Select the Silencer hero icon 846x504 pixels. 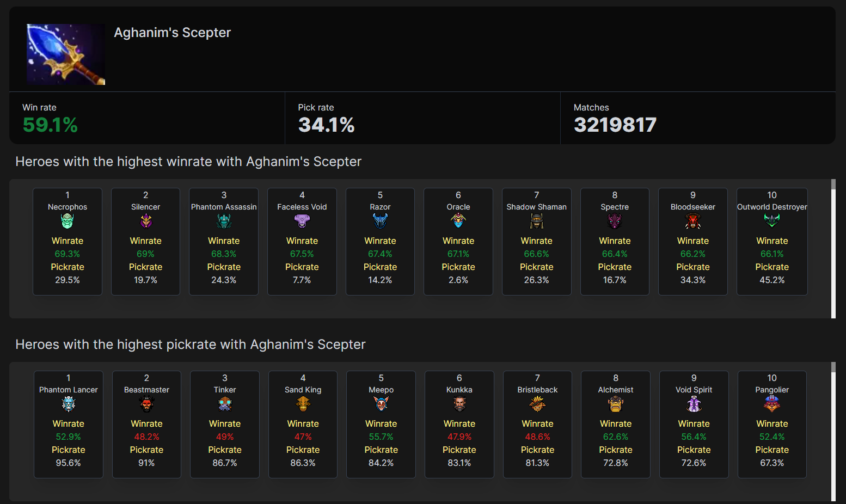[146, 221]
